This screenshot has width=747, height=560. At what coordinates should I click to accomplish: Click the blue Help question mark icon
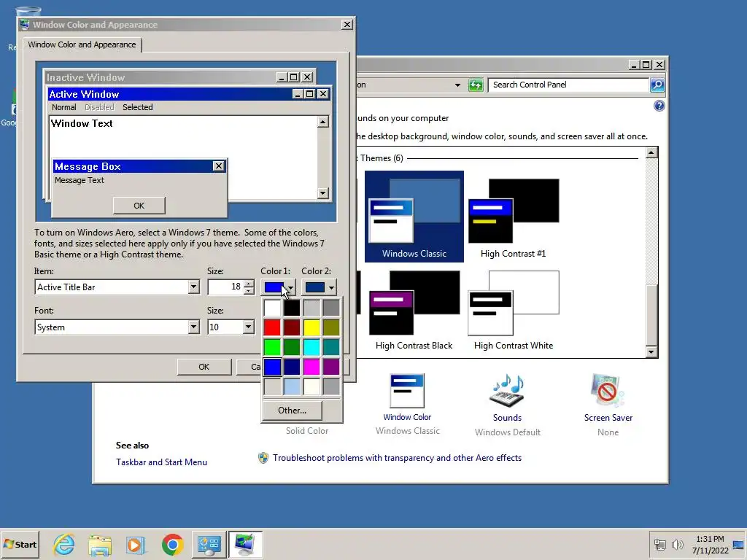click(659, 106)
